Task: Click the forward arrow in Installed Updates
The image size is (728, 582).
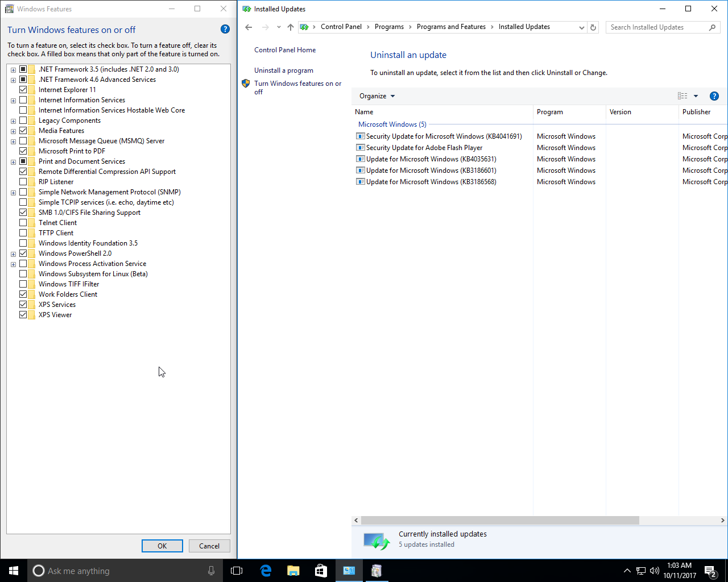Action: pyautogui.click(x=266, y=27)
